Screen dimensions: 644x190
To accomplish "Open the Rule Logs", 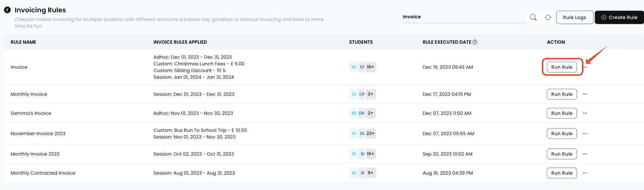I will 574,17.
